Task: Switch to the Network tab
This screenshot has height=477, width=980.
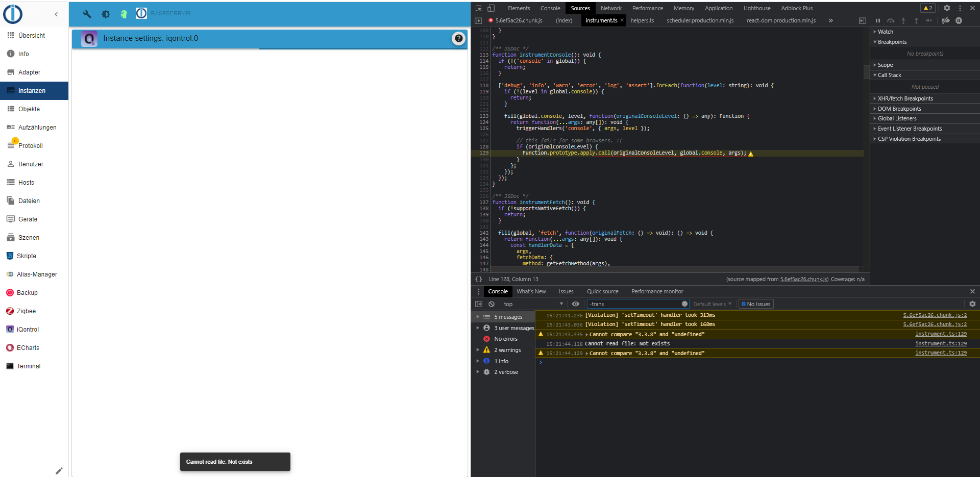Action: coord(611,8)
